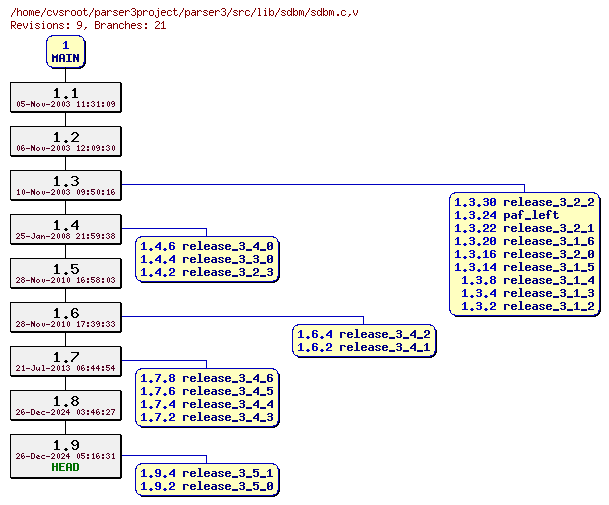Select revision 1.4 from 25-Jan-2008
This screenshot has height=505, width=609.
(x=66, y=229)
